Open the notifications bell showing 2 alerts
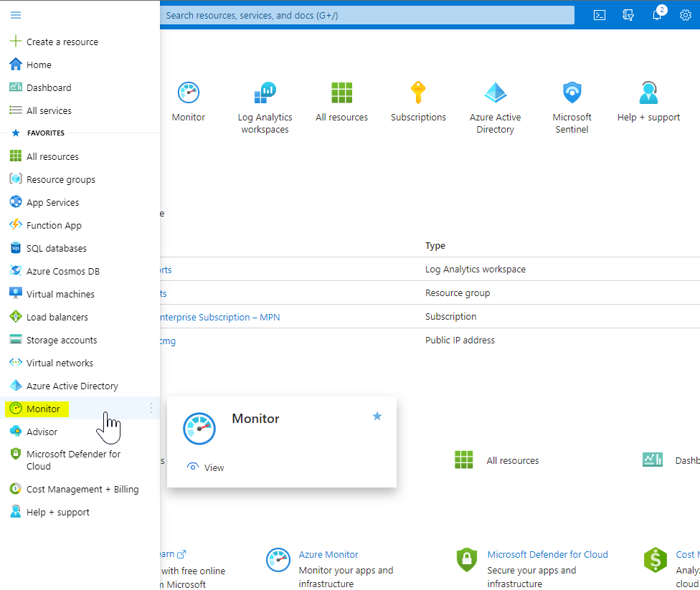Screen dimensions: 700x590 tap(656, 14)
